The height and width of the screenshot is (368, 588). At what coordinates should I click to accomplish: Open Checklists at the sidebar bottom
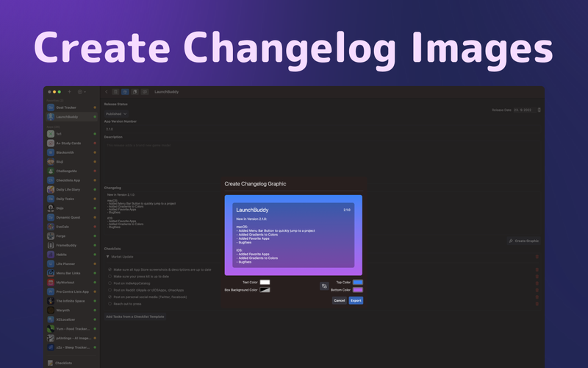click(60, 363)
